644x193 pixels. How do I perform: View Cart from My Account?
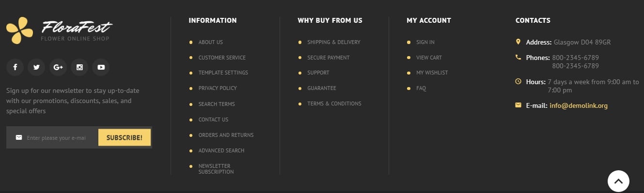pos(429,58)
